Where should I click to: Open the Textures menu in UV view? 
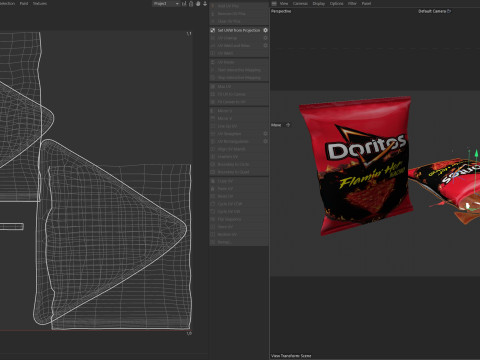pyautogui.click(x=40, y=4)
